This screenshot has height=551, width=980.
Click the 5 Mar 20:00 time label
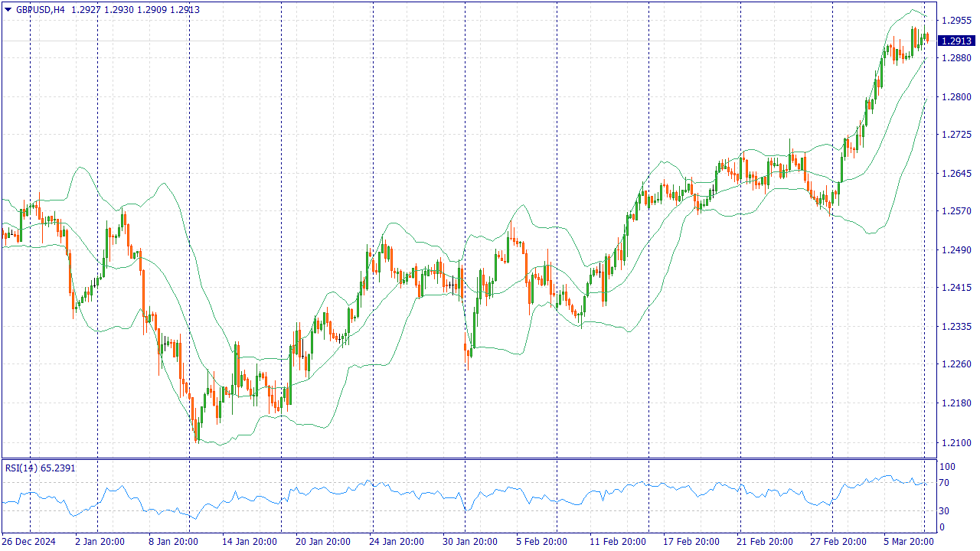point(908,542)
